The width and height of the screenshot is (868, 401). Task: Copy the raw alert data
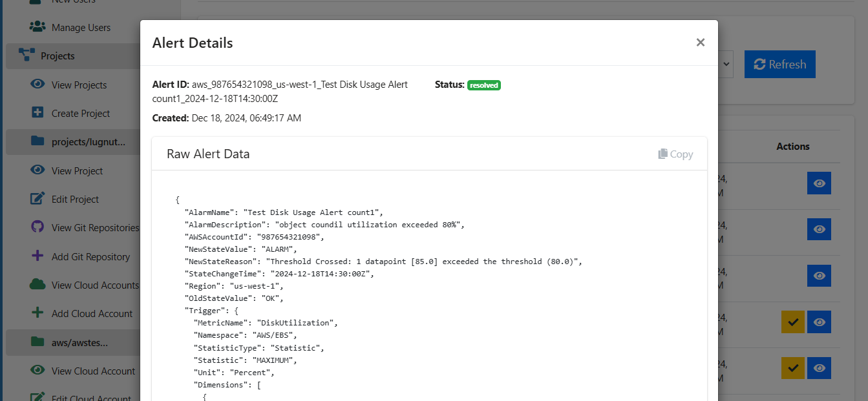point(675,154)
